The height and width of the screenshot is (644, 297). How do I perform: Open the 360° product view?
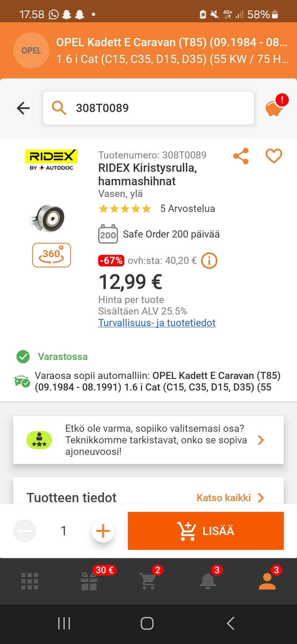[51, 255]
